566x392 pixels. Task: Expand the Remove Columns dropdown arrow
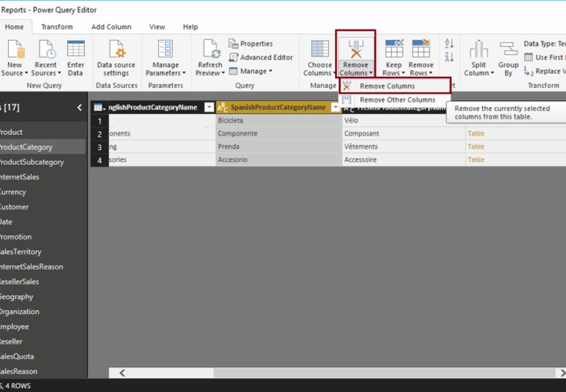coord(371,73)
